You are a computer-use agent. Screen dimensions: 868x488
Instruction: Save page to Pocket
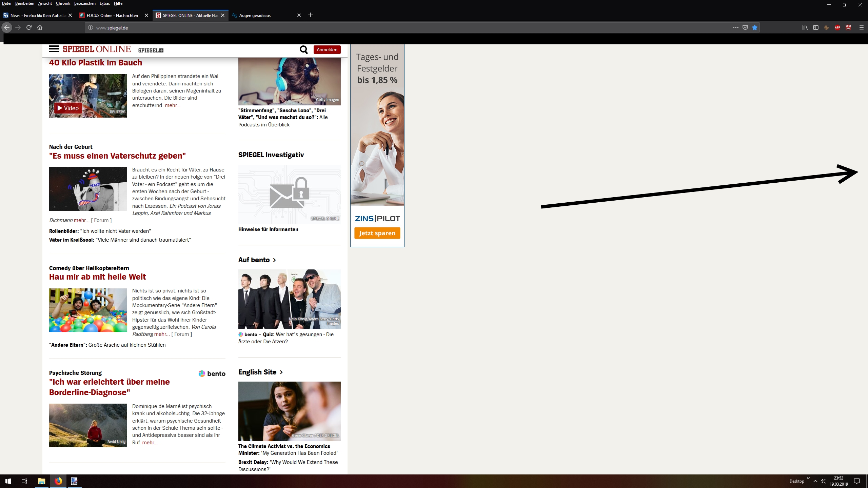click(x=745, y=28)
